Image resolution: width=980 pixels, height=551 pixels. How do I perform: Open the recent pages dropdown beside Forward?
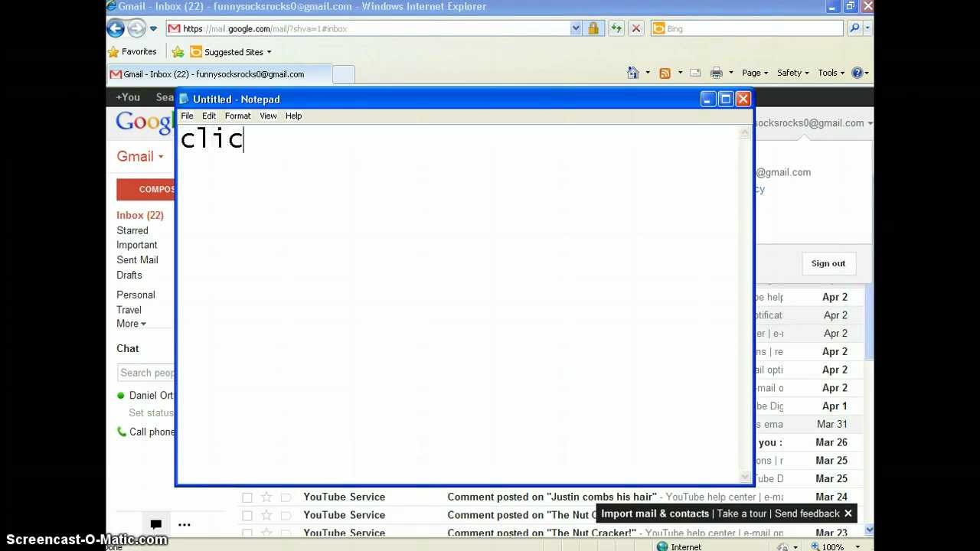153,29
